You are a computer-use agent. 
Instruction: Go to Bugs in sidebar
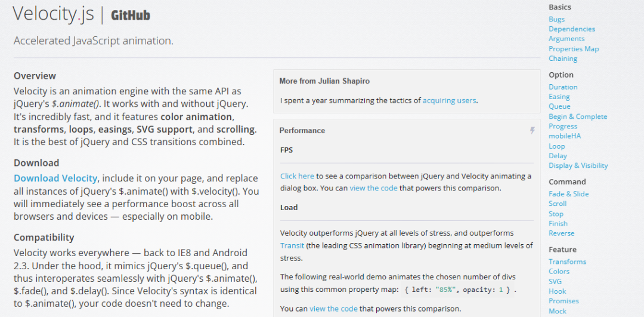(556, 19)
